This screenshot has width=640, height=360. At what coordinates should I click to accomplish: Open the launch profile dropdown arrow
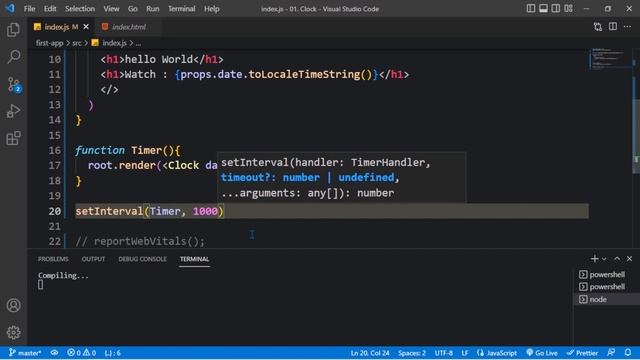click(604, 259)
